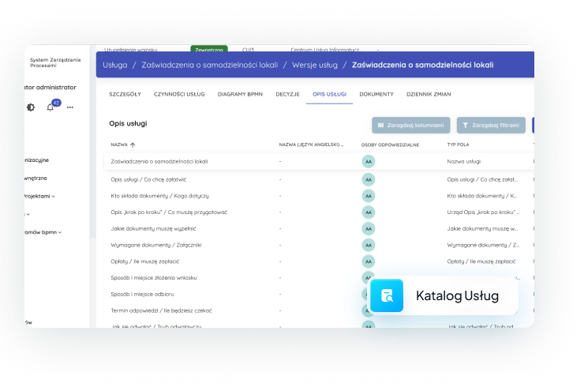Toggle the dark/light theme contrast icon

click(x=31, y=107)
